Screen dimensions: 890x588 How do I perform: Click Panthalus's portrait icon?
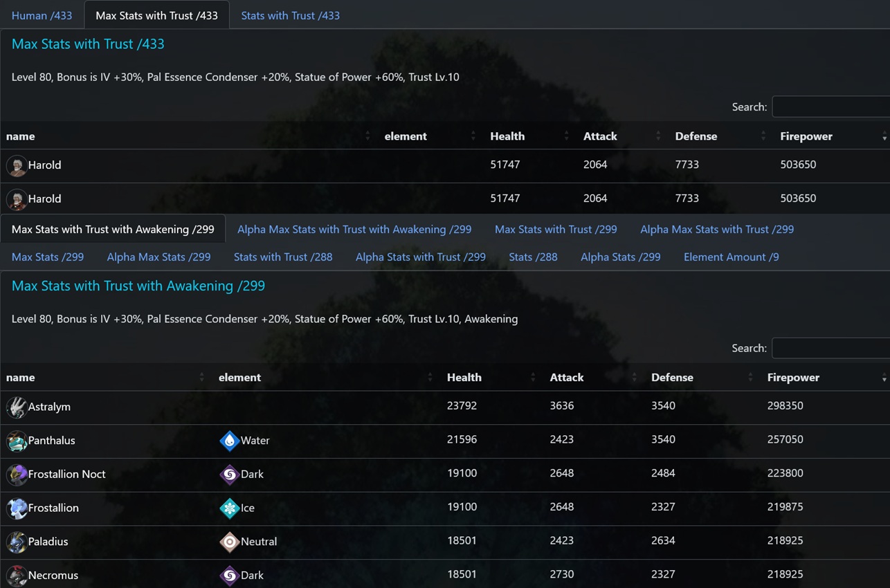point(17,441)
